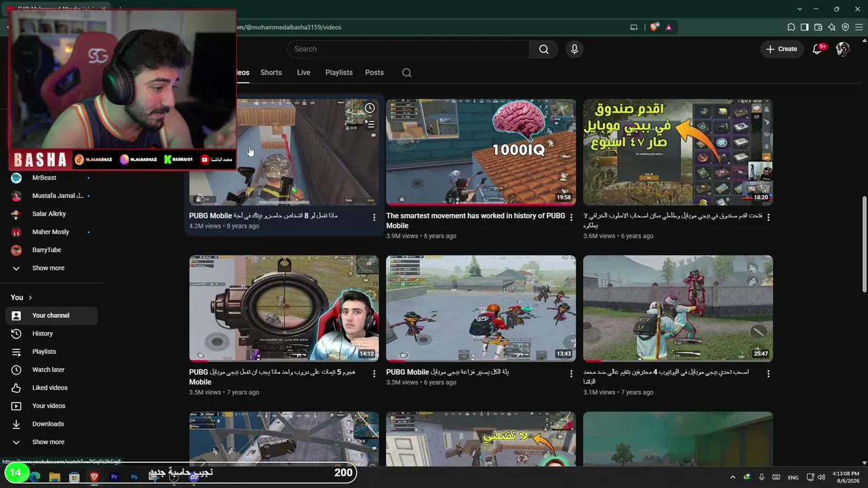Screen dimensions: 868x488
Task: Open File Explorer from the taskbar
Action: point(55,477)
